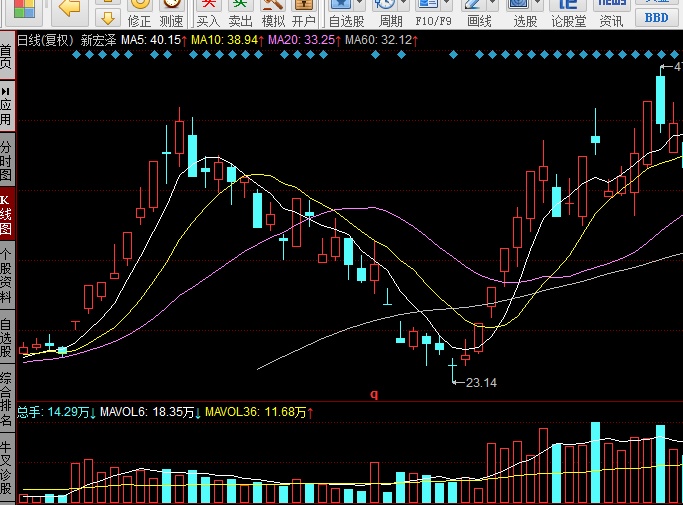This screenshot has width=683, height=505.
Task: Switch to the 应用 sidebar tab
Action: pos(7,106)
